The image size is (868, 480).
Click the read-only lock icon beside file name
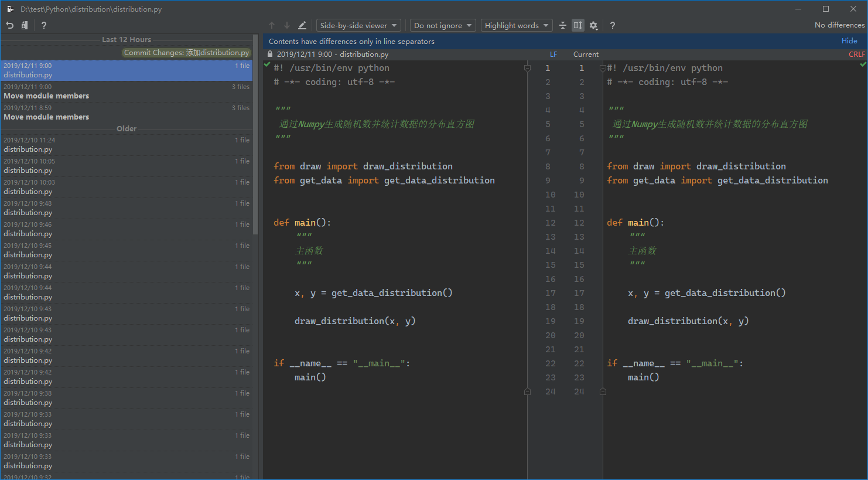click(x=270, y=54)
